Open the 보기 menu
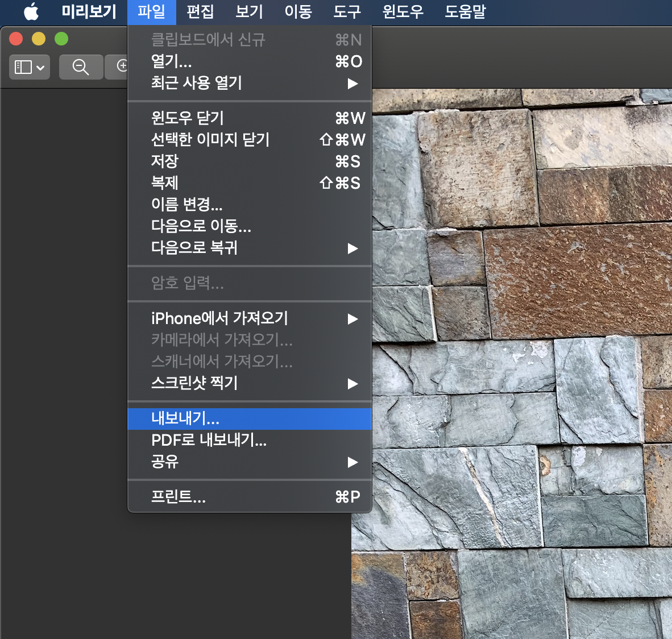The width and height of the screenshot is (672, 639). tap(249, 11)
